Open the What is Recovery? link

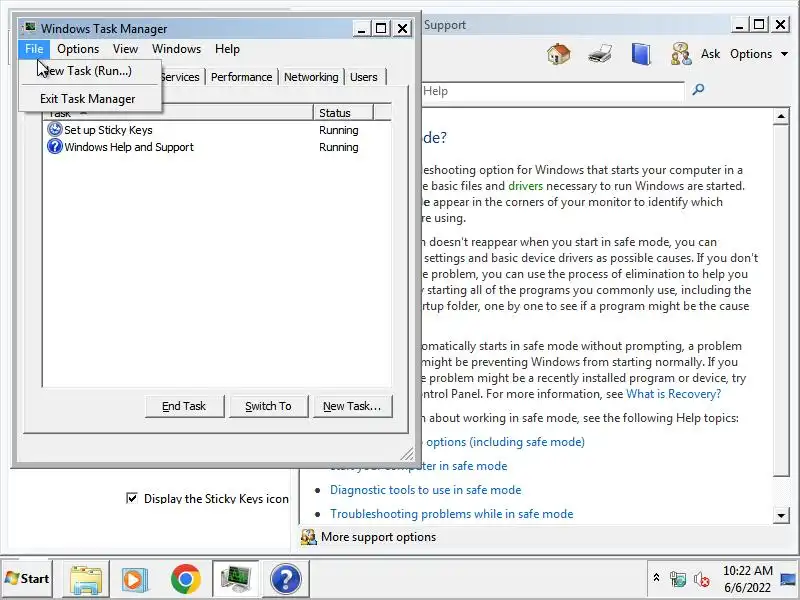click(673, 394)
